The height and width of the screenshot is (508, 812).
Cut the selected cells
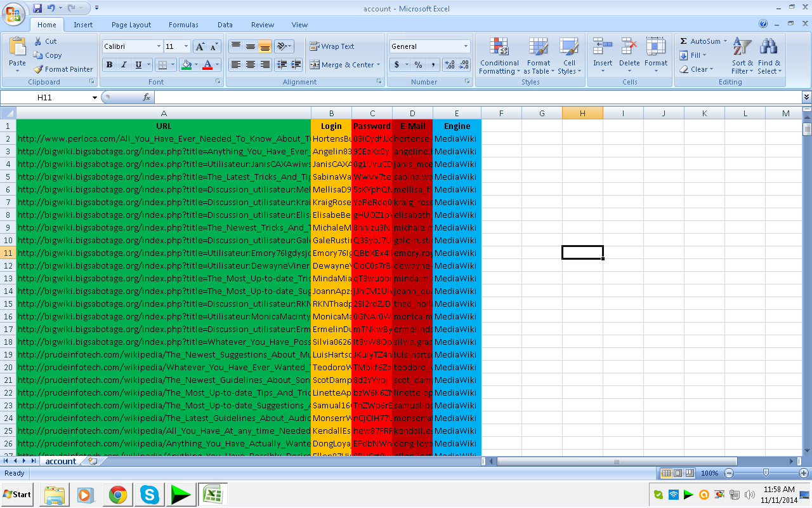[45, 41]
